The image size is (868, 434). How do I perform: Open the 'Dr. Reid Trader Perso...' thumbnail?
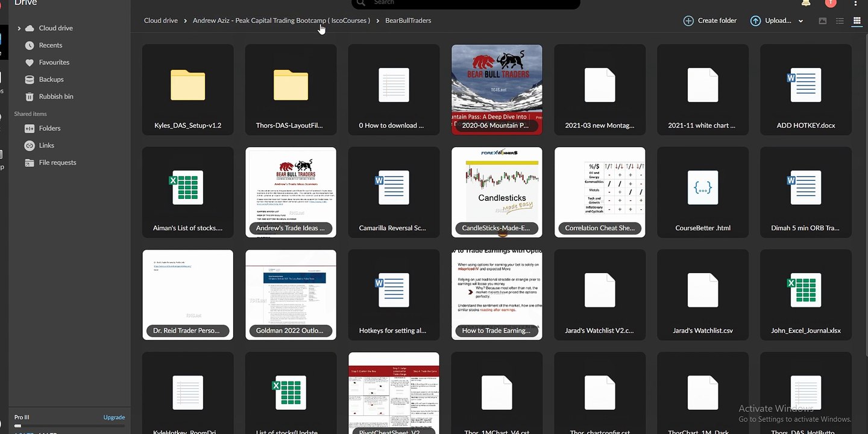pyautogui.click(x=187, y=295)
